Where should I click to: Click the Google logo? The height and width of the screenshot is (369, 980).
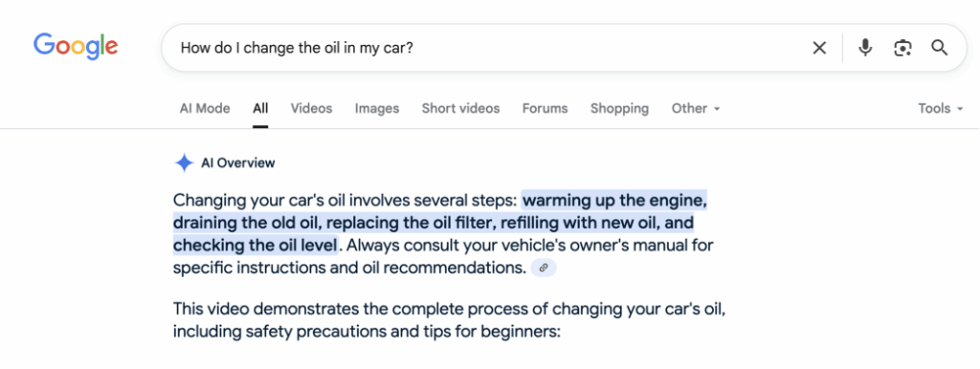coord(76,47)
